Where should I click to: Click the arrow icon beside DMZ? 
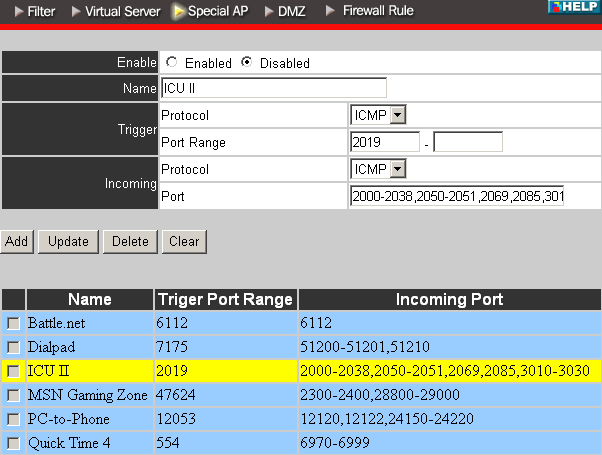pos(269,12)
